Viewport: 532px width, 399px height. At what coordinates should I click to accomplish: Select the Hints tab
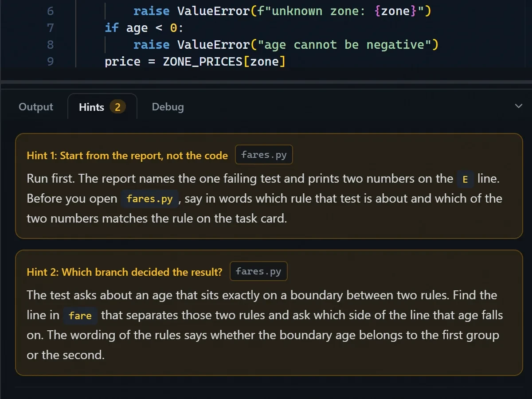(x=102, y=107)
